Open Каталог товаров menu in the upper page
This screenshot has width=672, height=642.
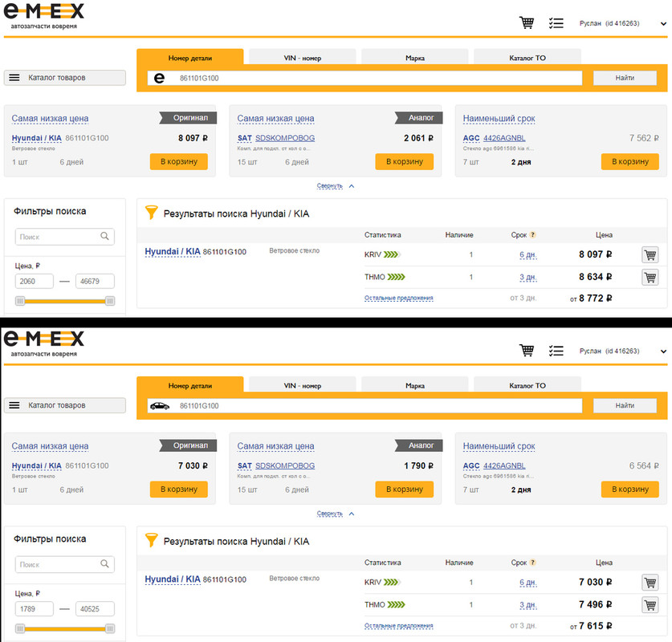tap(65, 78)
